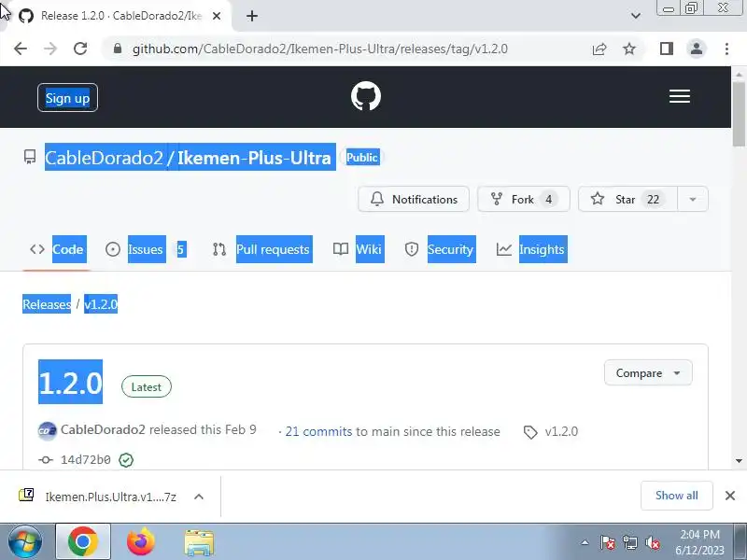Click the Releases breadcrumb link
This screenshot has width=747, height=560.
(x=47, y=304)
